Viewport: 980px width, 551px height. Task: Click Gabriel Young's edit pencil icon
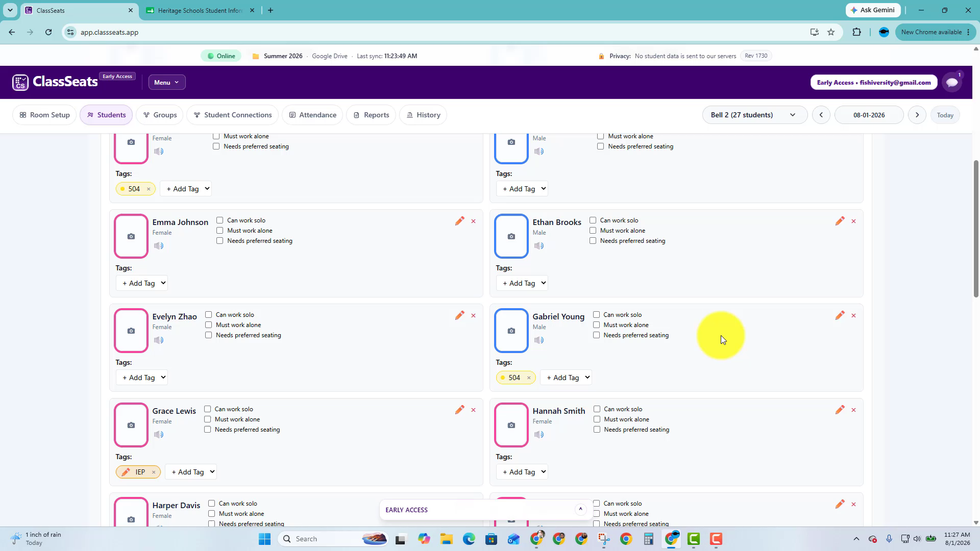pos(840,315)
